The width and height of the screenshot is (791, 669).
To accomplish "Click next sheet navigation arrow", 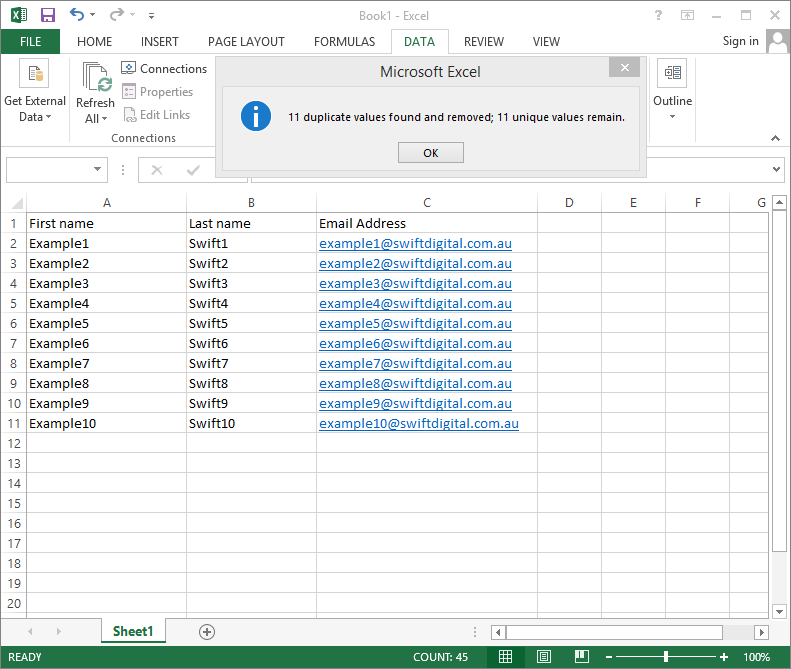I will (x=59, y=631).
